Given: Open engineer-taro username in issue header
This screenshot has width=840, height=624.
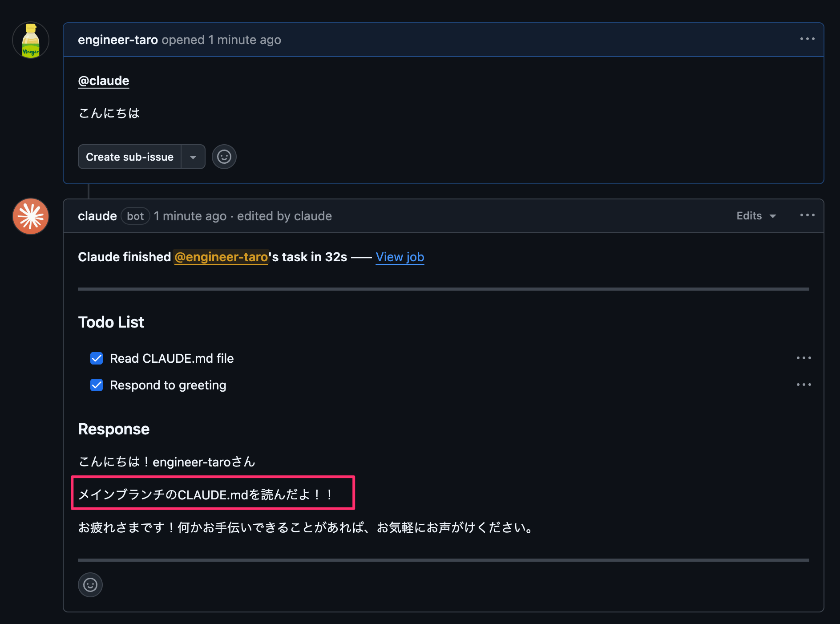Looking at the screenshot, I should [118, 40].
